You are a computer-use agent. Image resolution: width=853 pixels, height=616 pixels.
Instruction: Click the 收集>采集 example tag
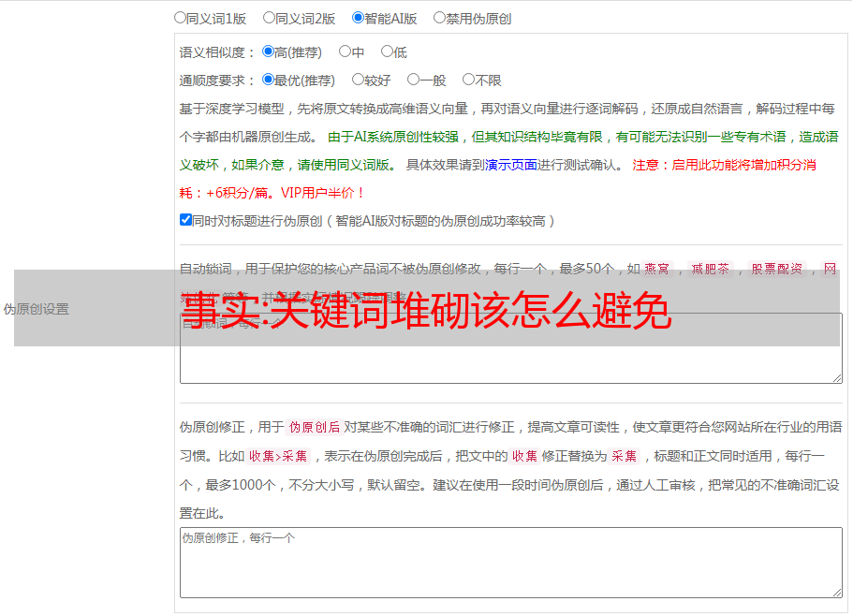[x=278, y=456]
